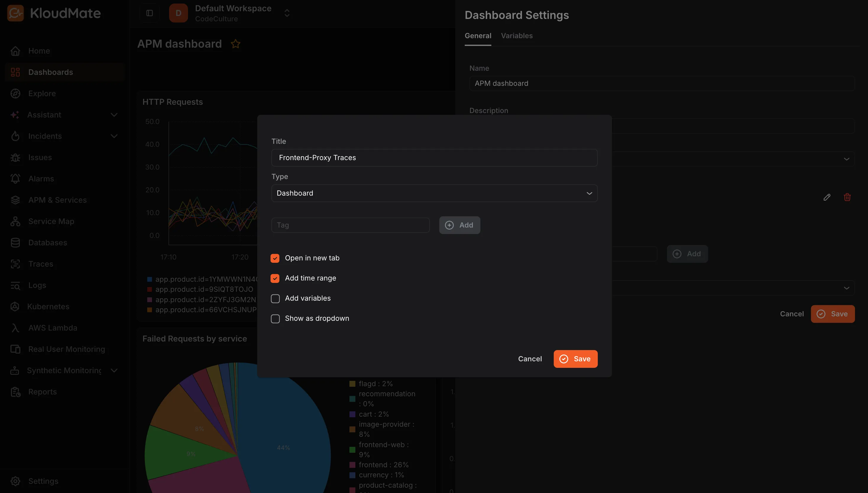
Task: Cancel the link dialog
Action: tap(530, 359)
